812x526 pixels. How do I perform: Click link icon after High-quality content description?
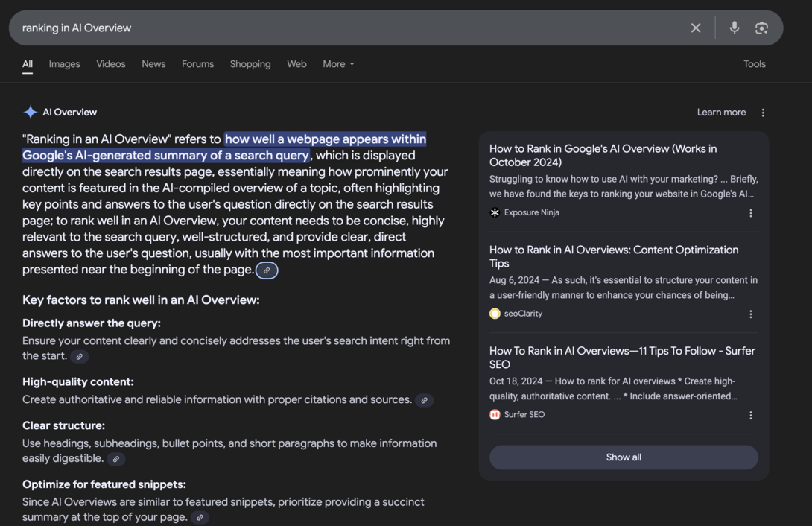click(424, 401)
